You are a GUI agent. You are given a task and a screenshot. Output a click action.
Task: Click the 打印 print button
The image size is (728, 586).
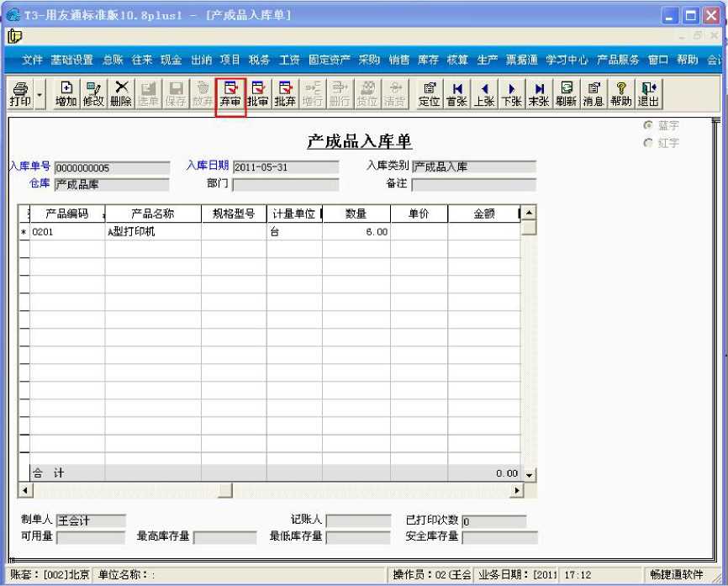[20, 94]
